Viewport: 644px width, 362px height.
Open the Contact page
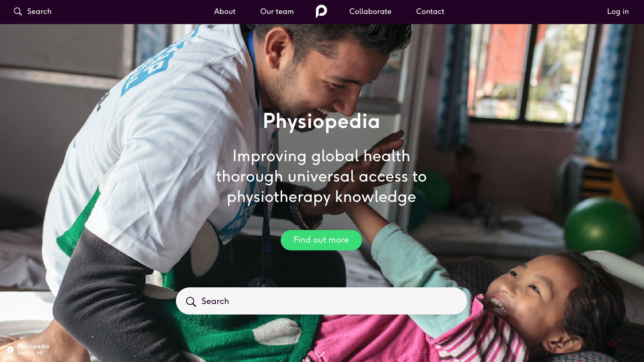click(x=430, y=12)
